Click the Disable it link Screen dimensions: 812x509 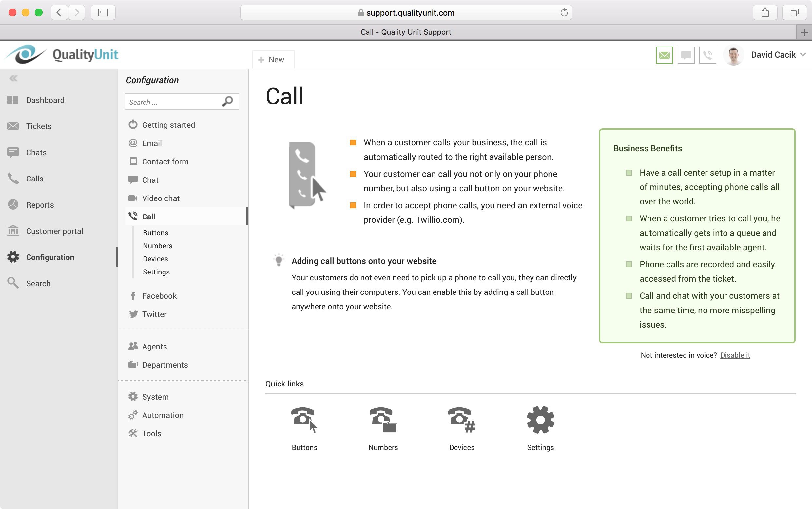tap(735, 355)
